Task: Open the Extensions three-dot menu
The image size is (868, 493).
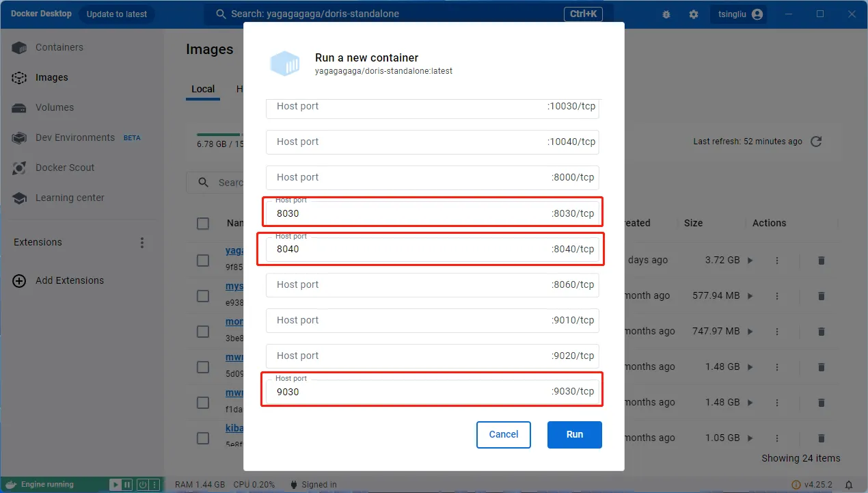Action: [x=142, y=243]
